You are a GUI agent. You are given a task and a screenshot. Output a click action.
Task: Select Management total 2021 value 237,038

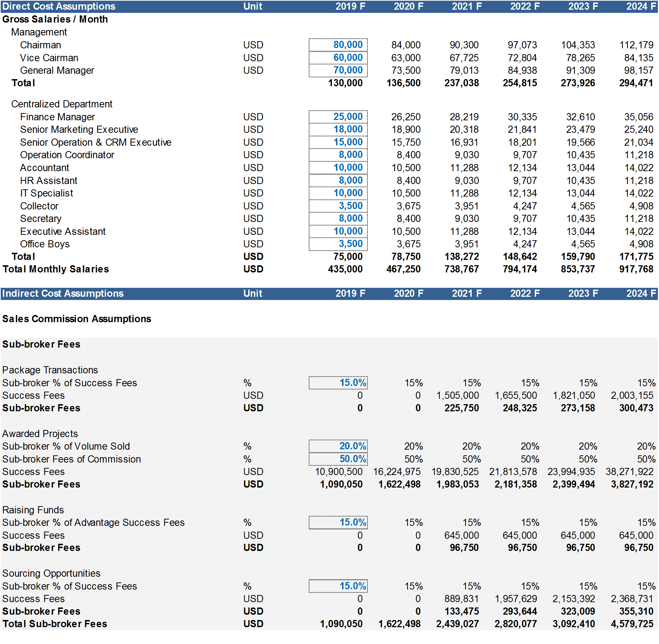(462, 83)
